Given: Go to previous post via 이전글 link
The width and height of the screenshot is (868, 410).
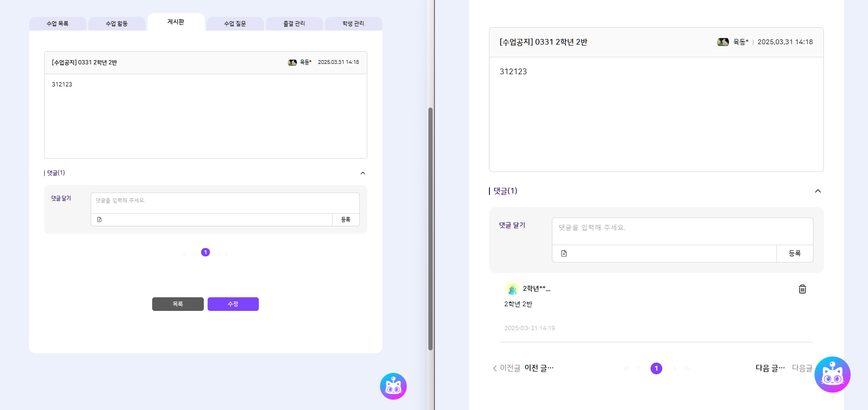Looking at the screenshot, I should coord(506,368).
